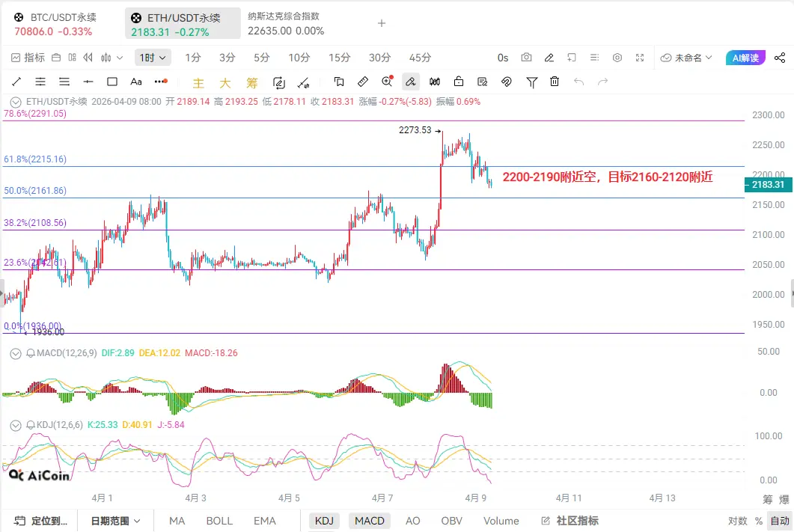Image resolution: width=794 pixels, height=532 pixels.
Task: Open the ruler measurement tool
Action: click(362, 82)
